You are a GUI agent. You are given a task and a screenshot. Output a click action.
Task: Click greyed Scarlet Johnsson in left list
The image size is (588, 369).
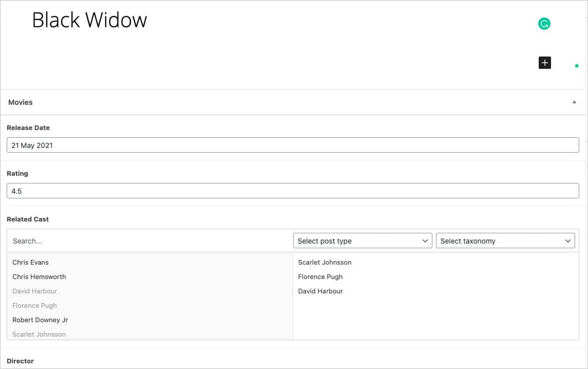[x=39, y=334]
